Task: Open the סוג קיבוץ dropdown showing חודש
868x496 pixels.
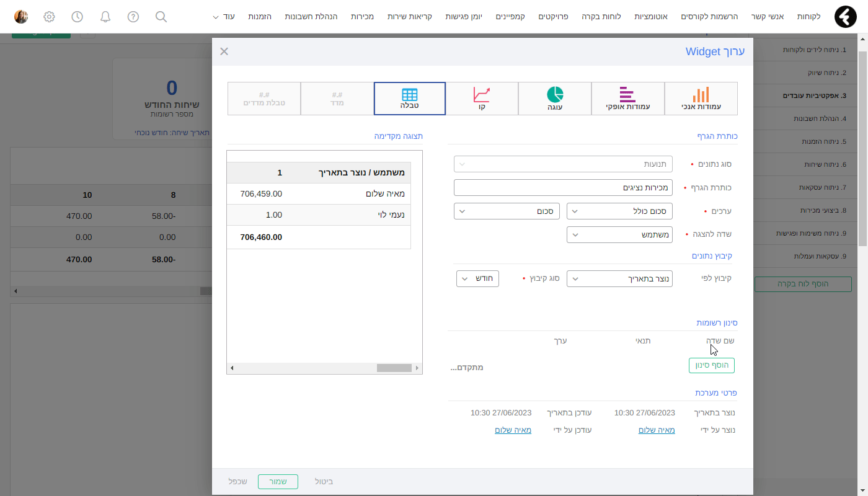Action: tap(477, 279)
